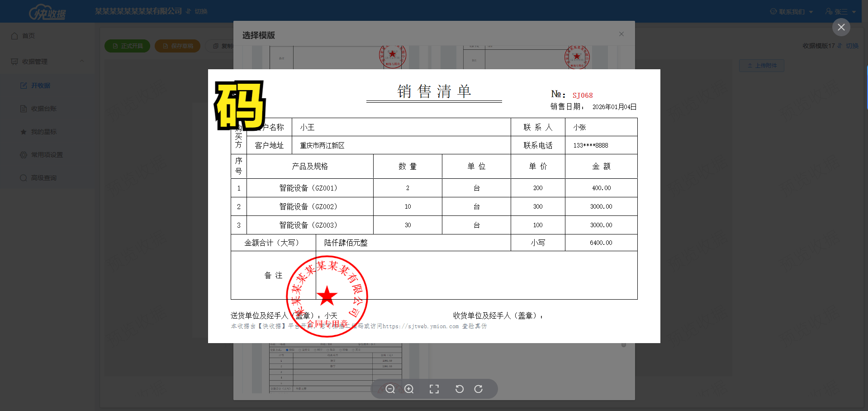The height and width of the screenshot is (411, 868).
Task: Open the 张三 user menu
Action: tap(840, 12)
